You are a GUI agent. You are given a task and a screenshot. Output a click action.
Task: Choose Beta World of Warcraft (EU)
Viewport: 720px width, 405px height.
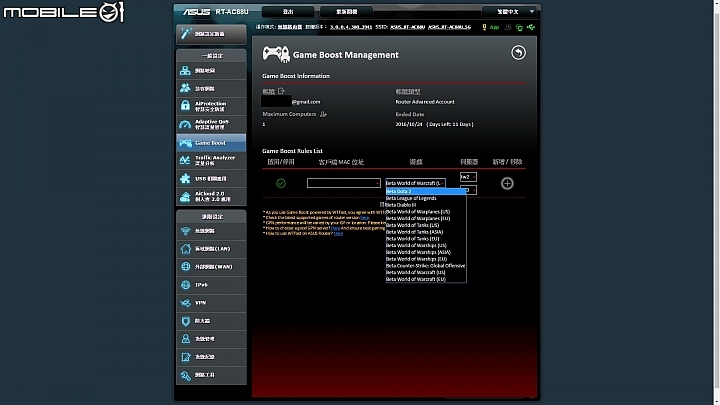pyautogui.click(x=426, y=279)
